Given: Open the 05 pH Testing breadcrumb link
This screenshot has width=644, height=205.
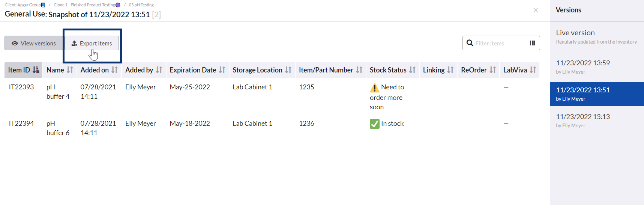Looking at the screenshot, I should [141, 5].
